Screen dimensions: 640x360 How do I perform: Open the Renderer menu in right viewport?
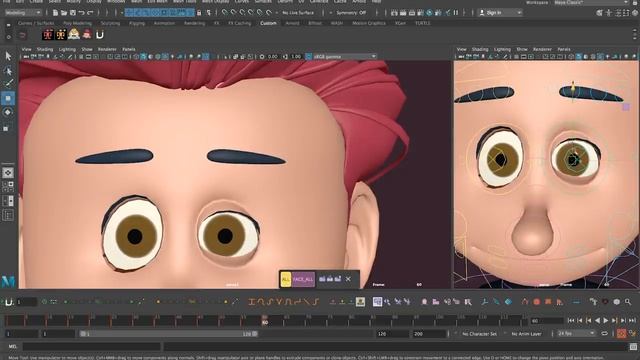[542, 49]
